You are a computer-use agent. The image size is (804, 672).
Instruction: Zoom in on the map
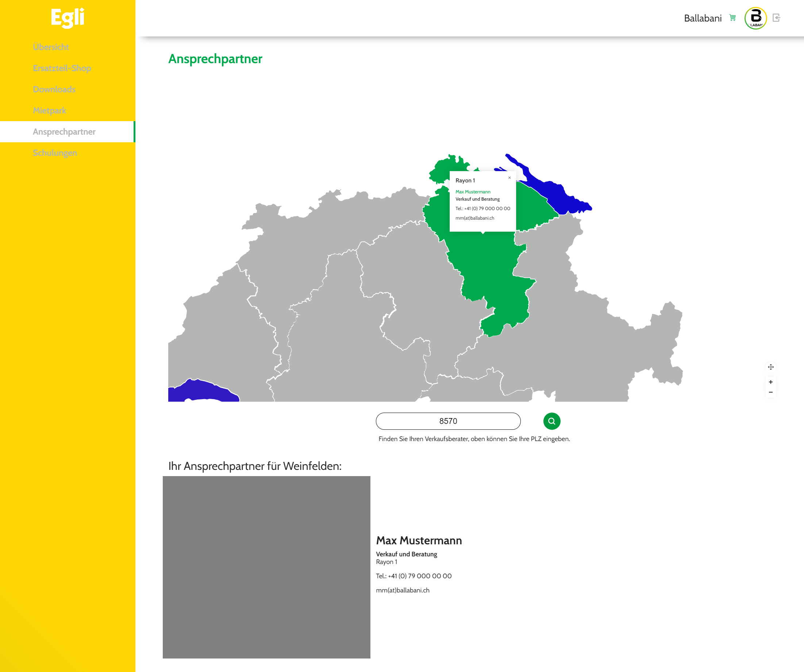tap(770, 382)
